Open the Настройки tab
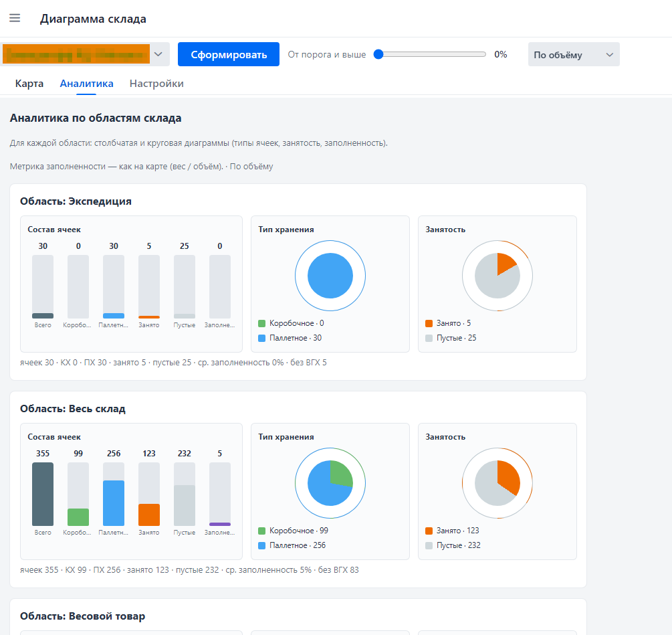Image resolution: width=672 pixels, height=635 pixels. click(156, 83)
